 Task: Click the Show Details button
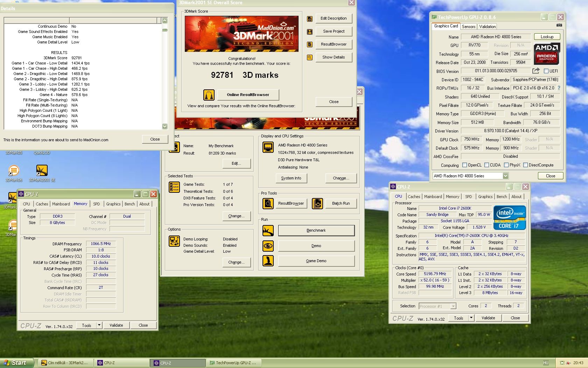tap(334, 57)
